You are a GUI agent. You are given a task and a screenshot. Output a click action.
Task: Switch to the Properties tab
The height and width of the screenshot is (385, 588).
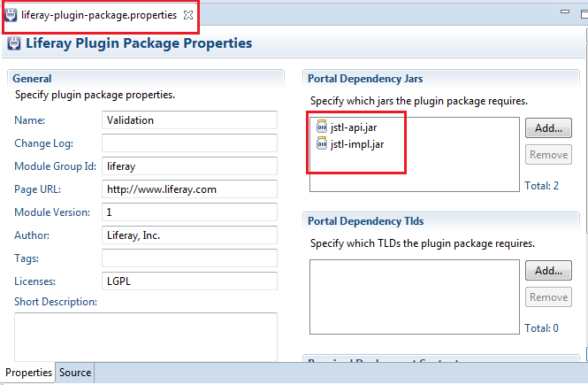pos(28,373)
